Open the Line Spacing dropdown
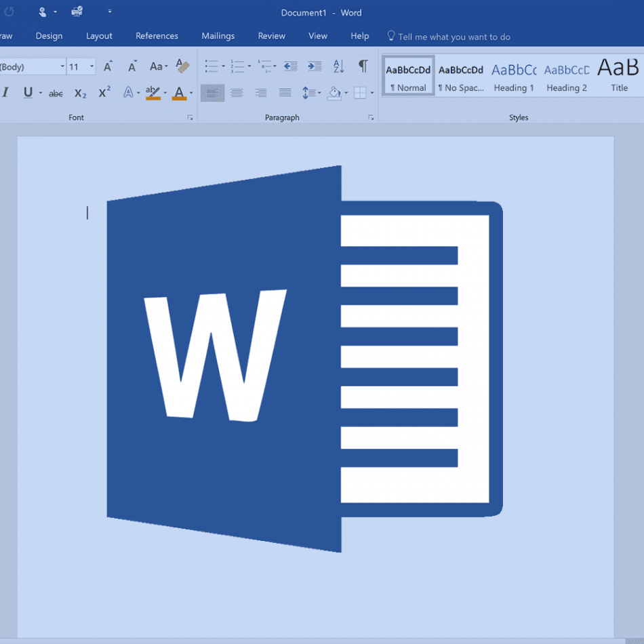644x644 pixels. [311, 92]
